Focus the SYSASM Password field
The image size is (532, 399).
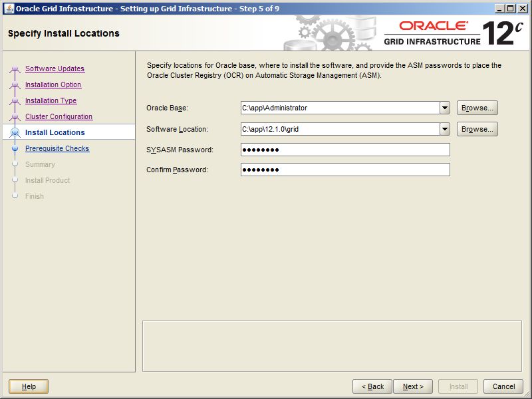click(x=345, y=150)
